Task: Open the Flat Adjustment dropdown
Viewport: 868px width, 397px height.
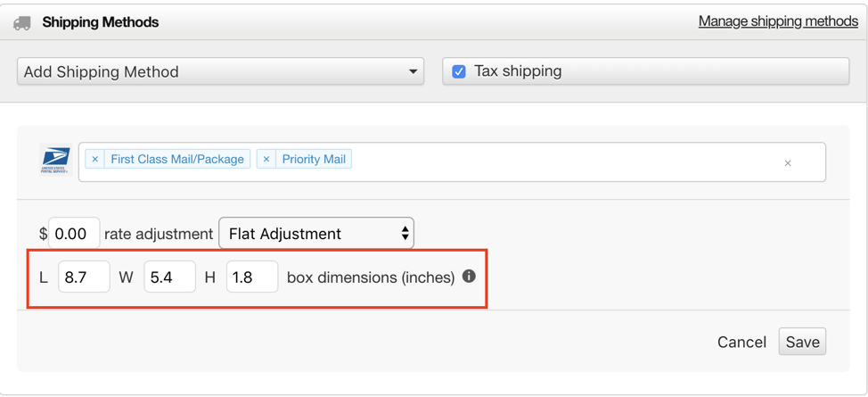Action: coord(316,234)
